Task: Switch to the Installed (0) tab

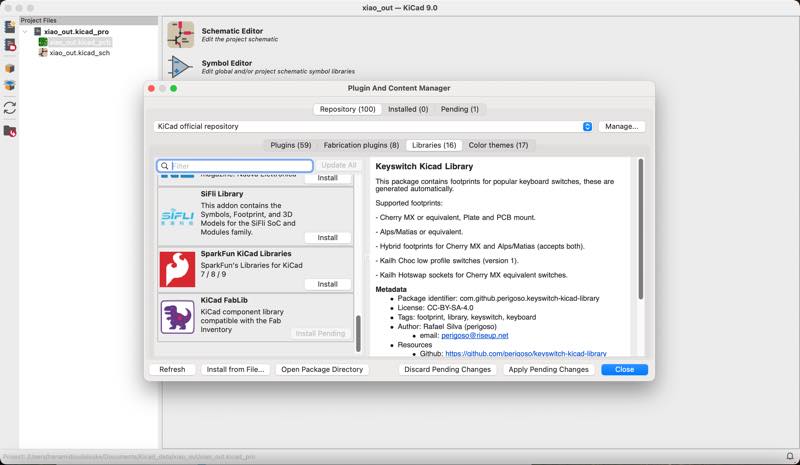Action: coord(408,109)
